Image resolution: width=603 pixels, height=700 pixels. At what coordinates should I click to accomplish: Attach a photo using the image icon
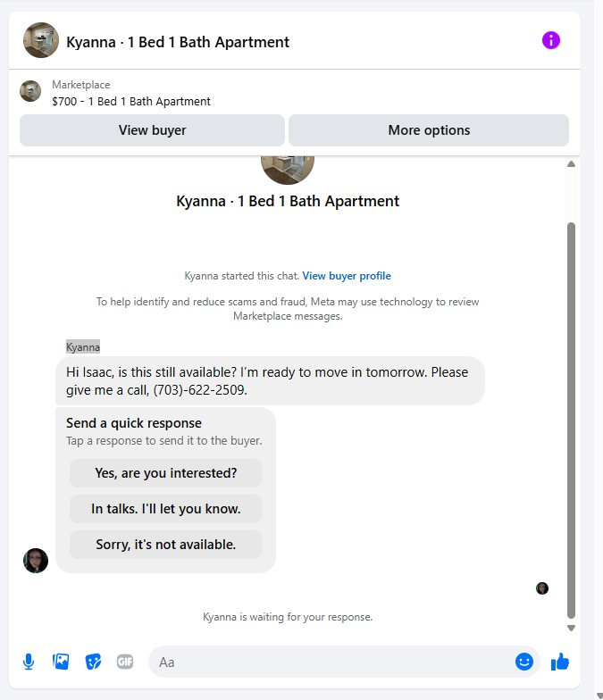click(61, 661)
